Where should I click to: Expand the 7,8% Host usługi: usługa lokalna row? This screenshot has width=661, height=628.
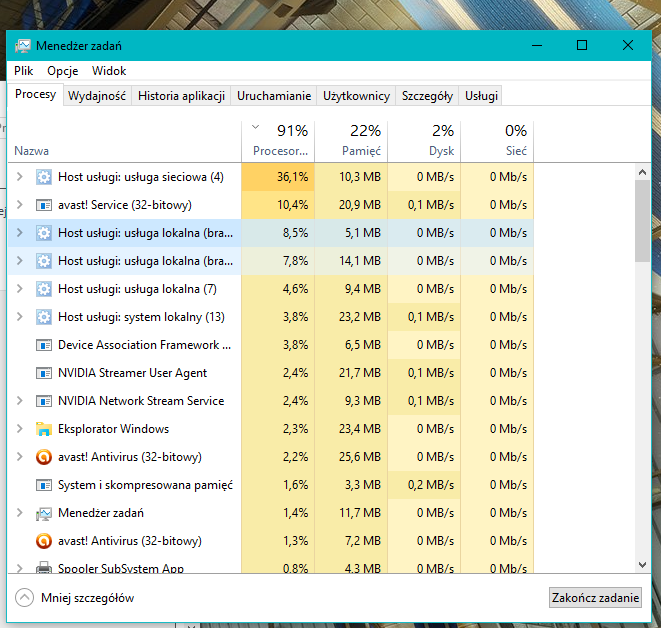tap(19, 261)
